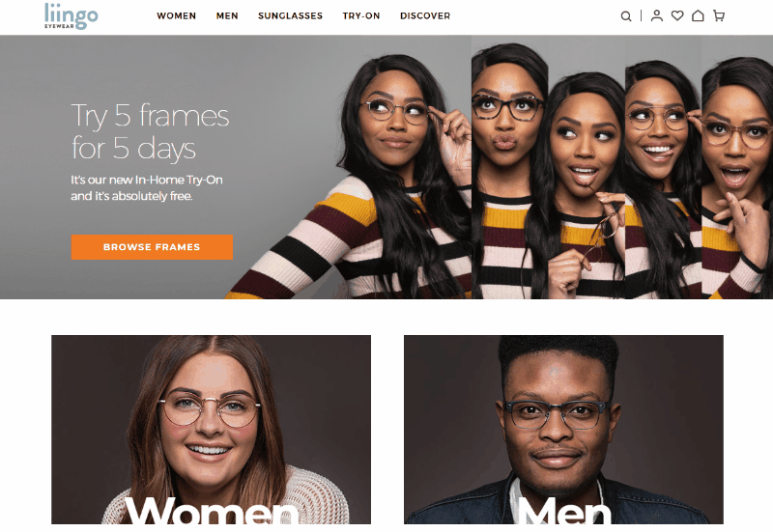Select hero photo of smiling model, clear round frames
773x532 pixels.
pyautogui.click(x=662, y=167)
